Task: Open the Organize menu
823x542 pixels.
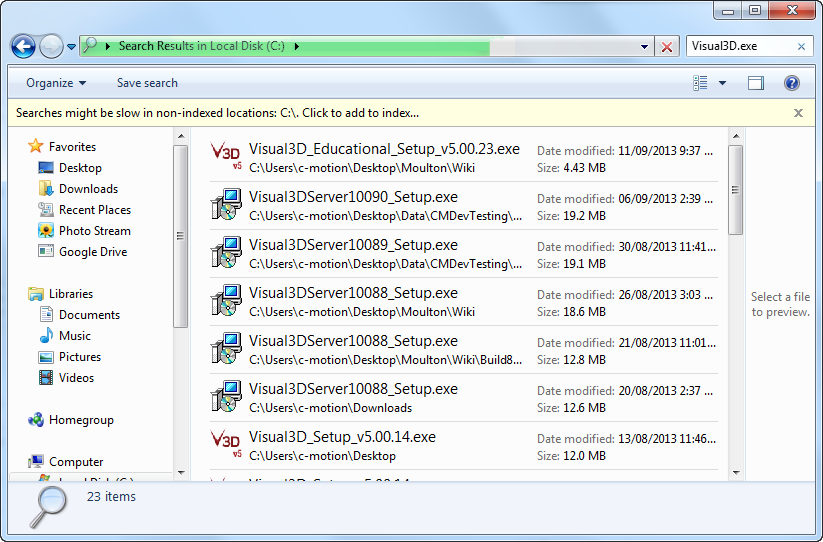Action: click(x=56, y=83)
